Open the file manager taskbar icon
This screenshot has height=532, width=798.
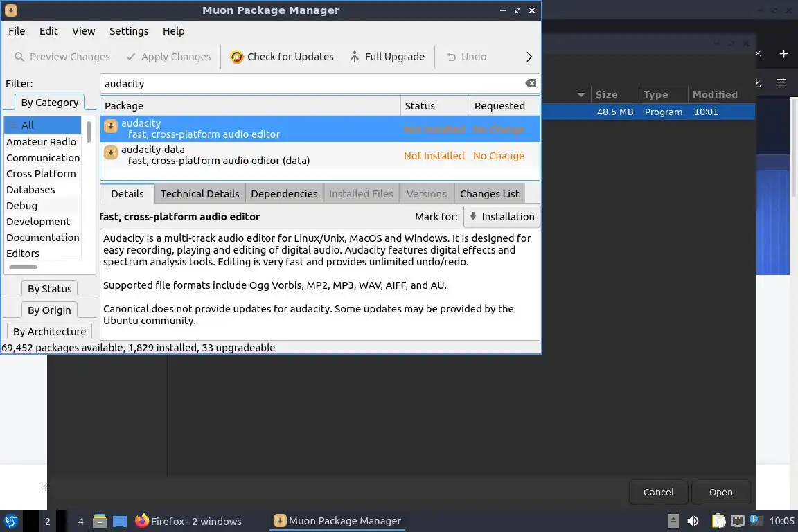pyautogui.click(x=100, y=521)
